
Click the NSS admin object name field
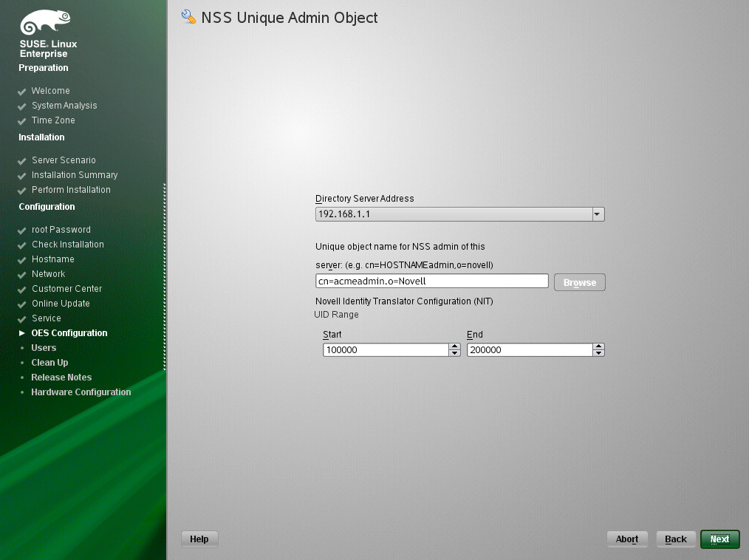[x=432, y=281]
